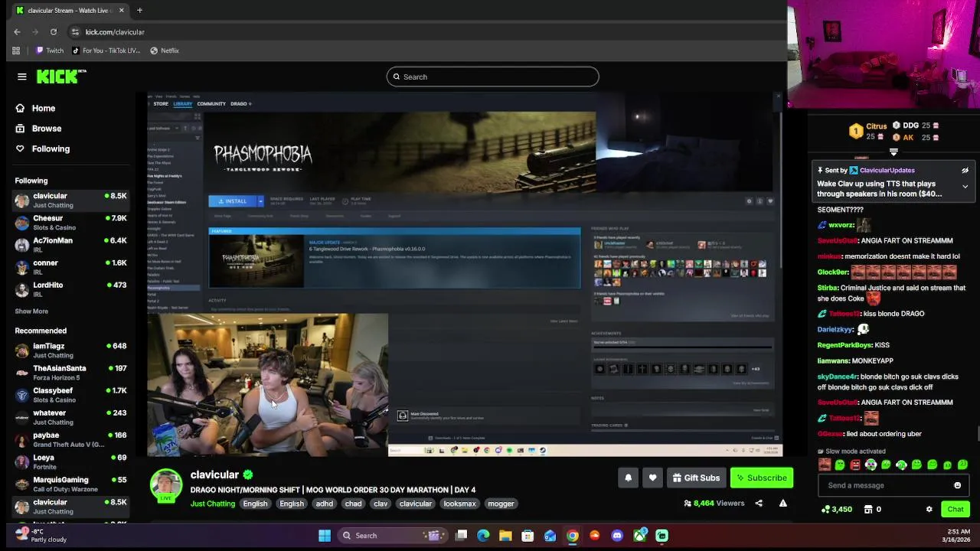Click chad stream tag
Image resolution: width=980 pixels, height=551 pixels.
tap(353, 504)
